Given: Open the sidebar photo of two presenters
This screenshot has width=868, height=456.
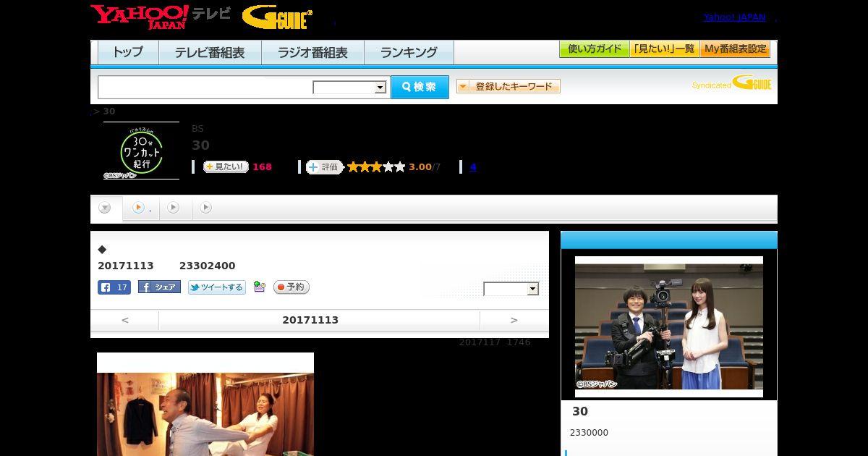Looking at the screenshot, I should (669, 326).
